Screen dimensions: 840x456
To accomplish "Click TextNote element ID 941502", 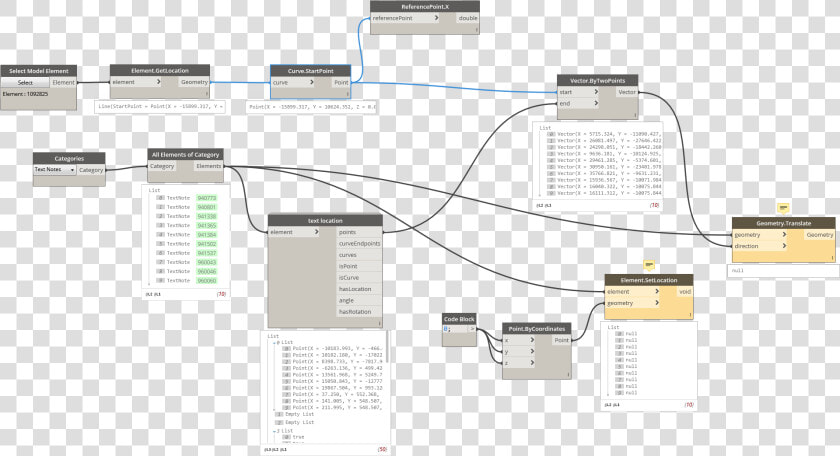I will pyautogui.click(x=206, y=244).
